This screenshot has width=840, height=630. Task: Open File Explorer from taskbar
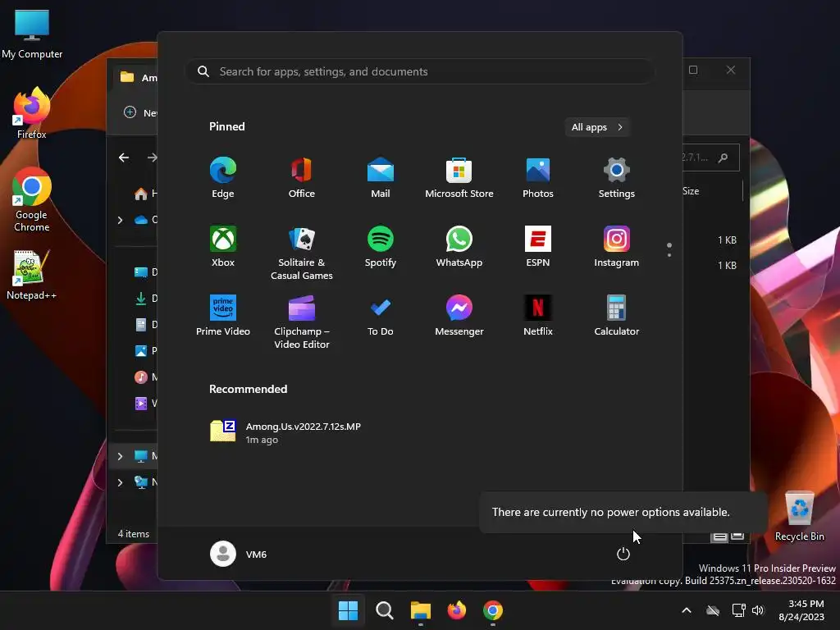pos(421,610)
